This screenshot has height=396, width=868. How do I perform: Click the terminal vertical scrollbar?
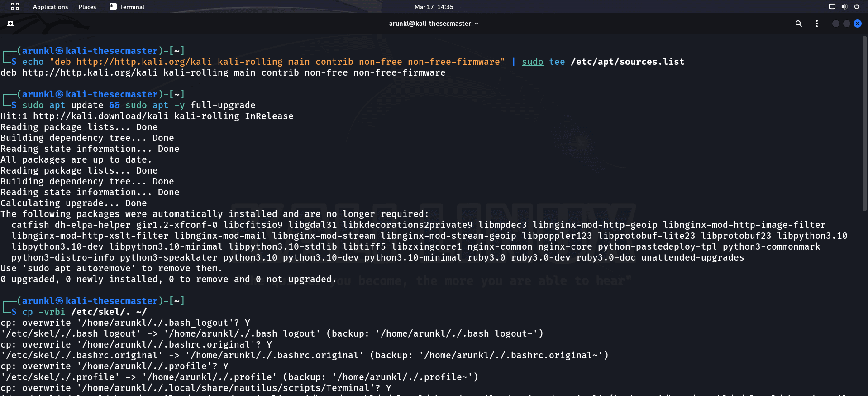click(x=865, y=122)
